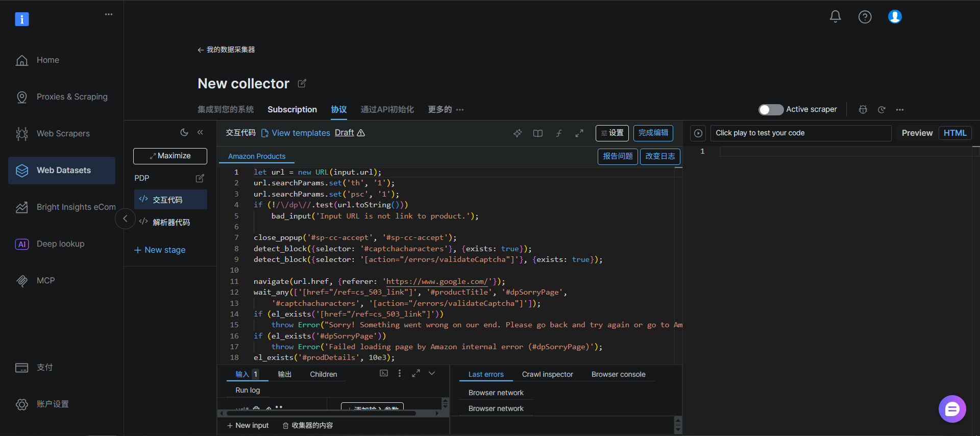This screenshot has width=980, height=436.
Task: Click the Maximize button
Action: pos(170,156)
